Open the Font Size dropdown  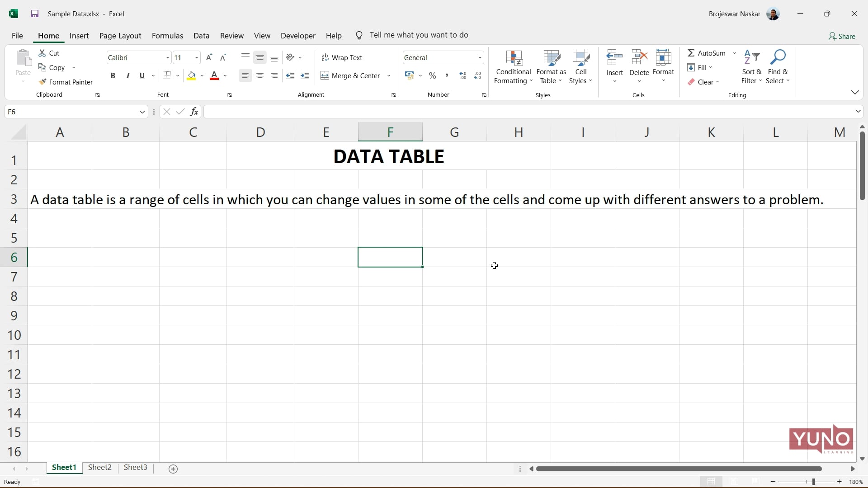(x=196, y=57)
